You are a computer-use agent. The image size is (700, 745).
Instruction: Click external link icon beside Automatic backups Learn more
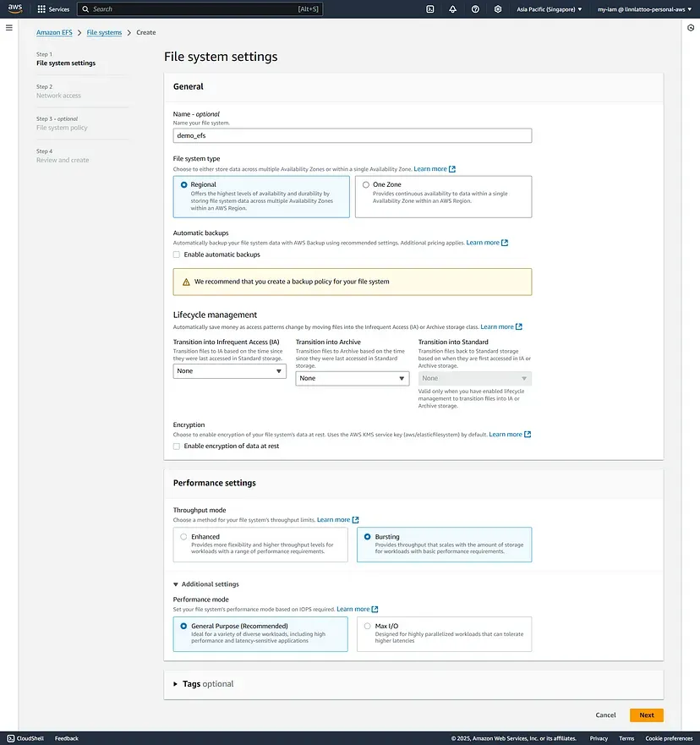(505, 243)
